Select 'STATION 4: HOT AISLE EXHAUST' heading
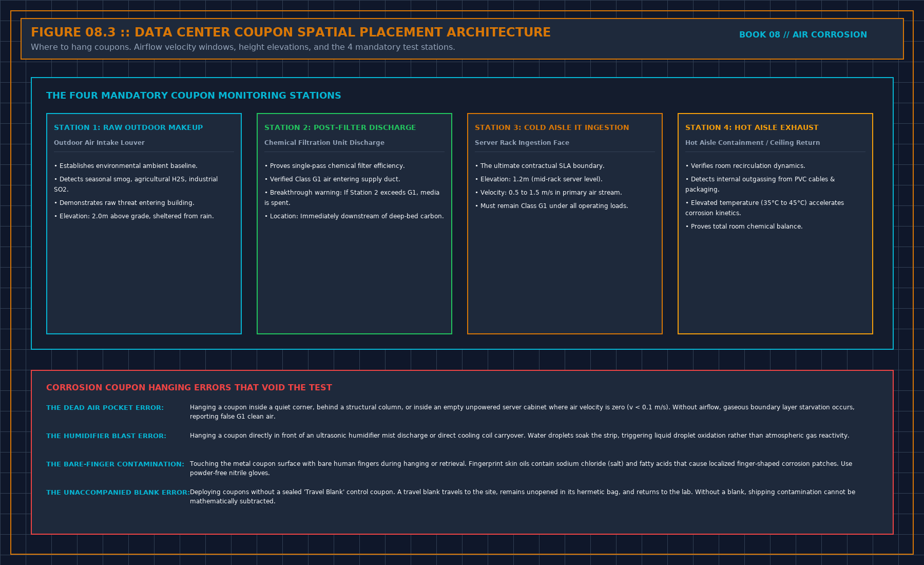Viewport: 924px width, 565px height. (x=752, y=127)
